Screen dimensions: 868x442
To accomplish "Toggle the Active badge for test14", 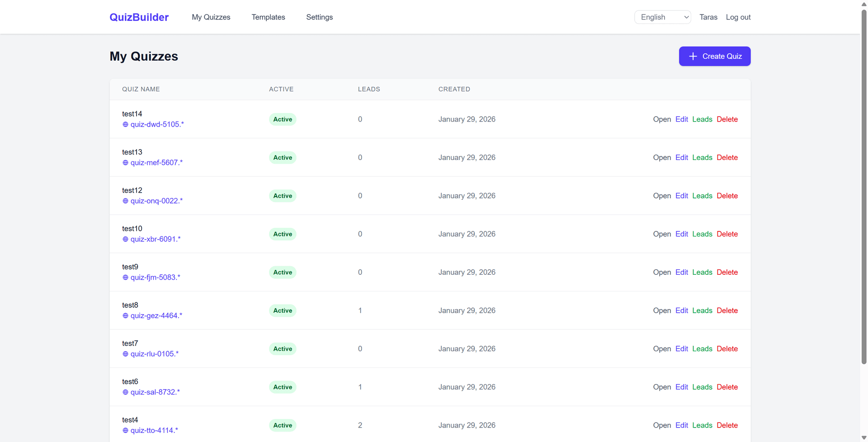I will pos(283,119).
